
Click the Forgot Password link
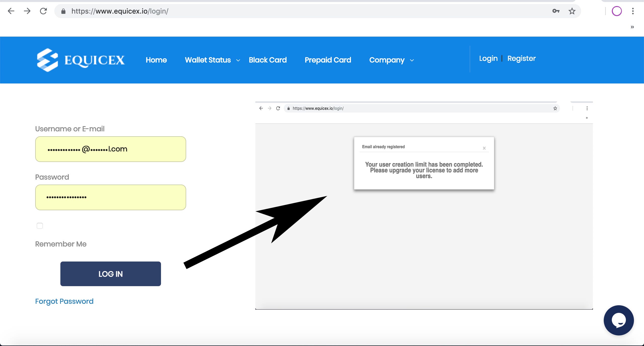pos(64,301)
